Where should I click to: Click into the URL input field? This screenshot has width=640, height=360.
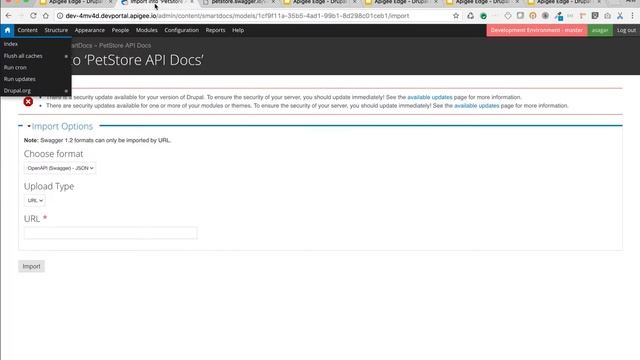point(111,233)
